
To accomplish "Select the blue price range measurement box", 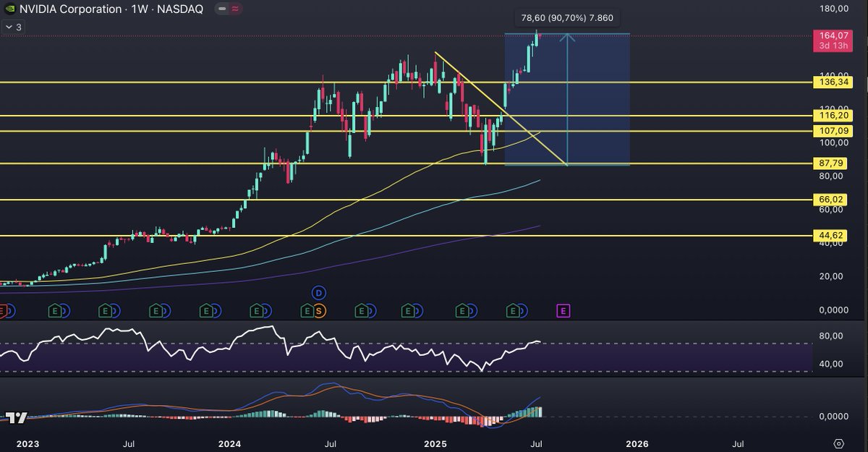I will (x=567, y=99).
